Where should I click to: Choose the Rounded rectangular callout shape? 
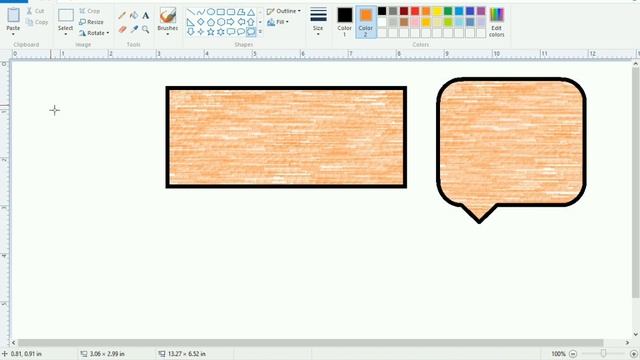pos(231,31)
